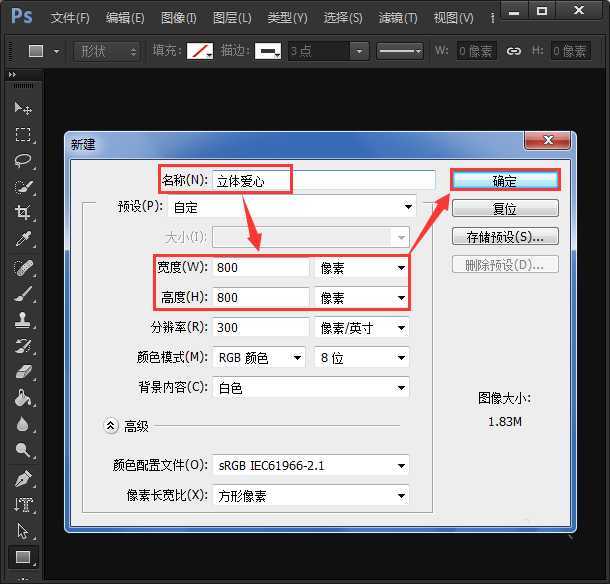Select the Lasso tool
This screenshot has width=610, height=584.
[23, 161]
